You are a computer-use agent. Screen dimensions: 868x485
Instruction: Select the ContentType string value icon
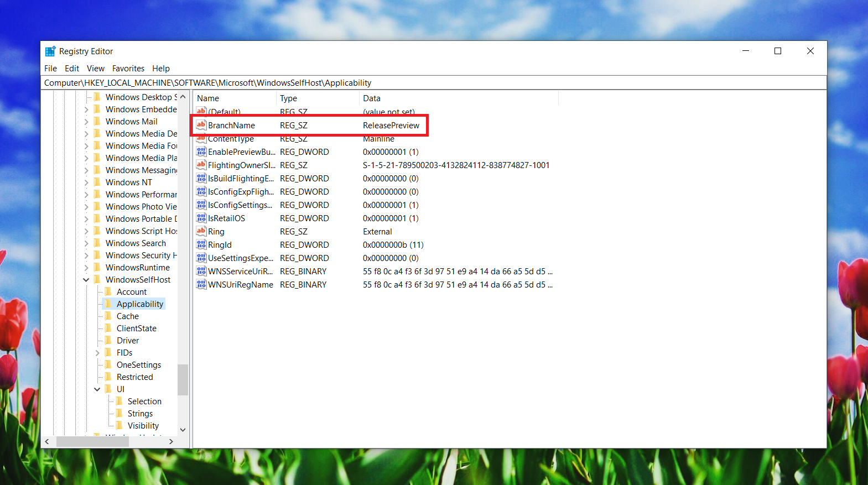click(201, 138)
